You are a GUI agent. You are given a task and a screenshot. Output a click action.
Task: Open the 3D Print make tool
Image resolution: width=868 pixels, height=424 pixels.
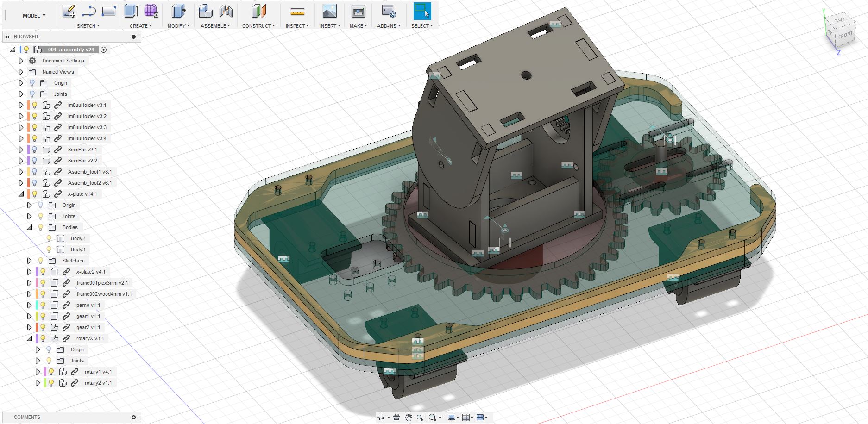(x=359, y=11)
